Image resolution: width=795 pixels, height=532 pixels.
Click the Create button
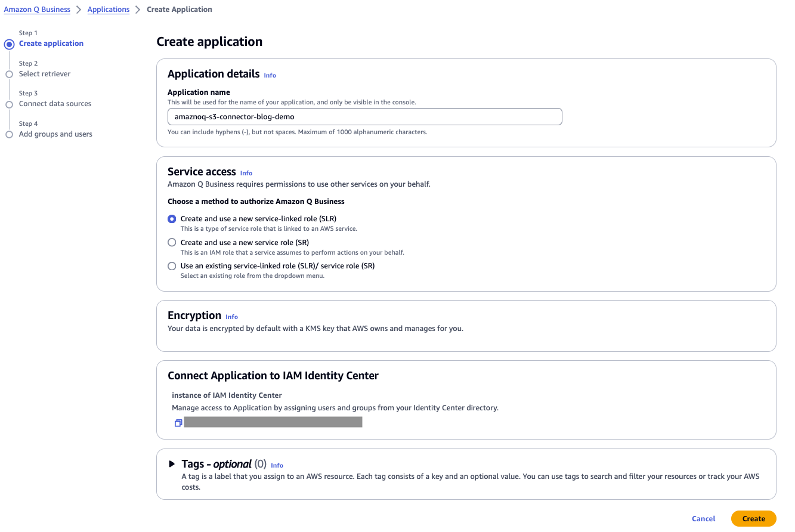click(753, 518)
